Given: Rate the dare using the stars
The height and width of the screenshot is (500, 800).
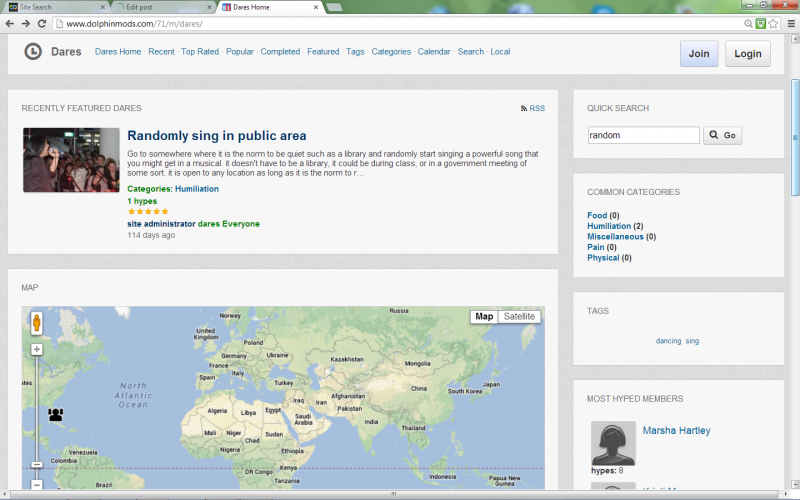Looking at the screenshot, I should pos(148,211).
